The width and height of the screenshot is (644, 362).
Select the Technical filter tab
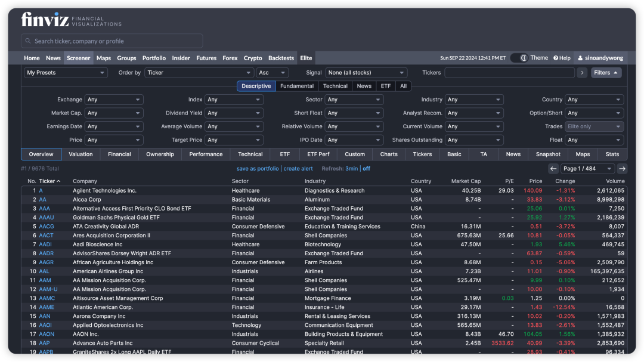click(335, 86)
